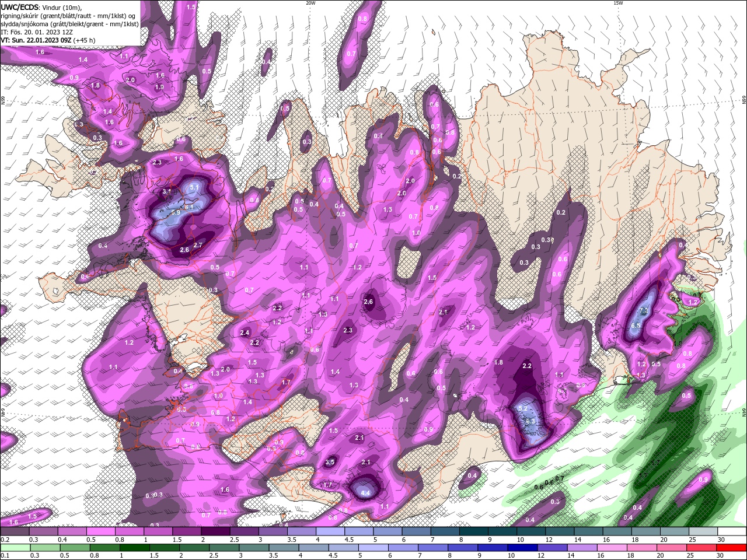Click the 20W longitude label
Image resolution: width=747 pixels, height=560 pixels.
(310, 3)
